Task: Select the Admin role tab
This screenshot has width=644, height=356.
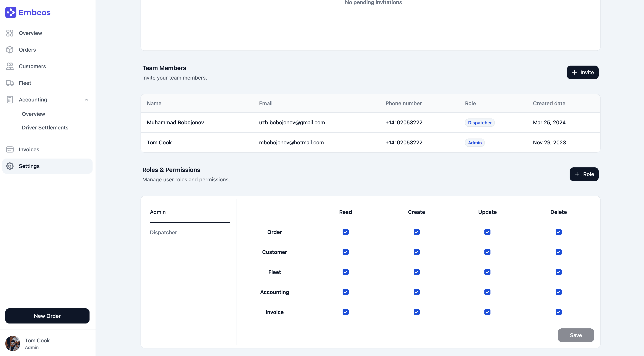Action: tap(158, 212)
